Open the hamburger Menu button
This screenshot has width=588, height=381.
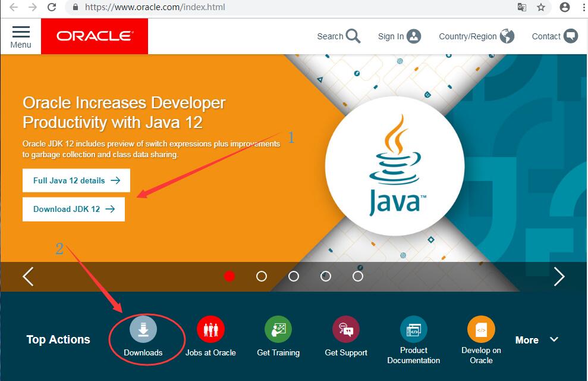point(21,37)
